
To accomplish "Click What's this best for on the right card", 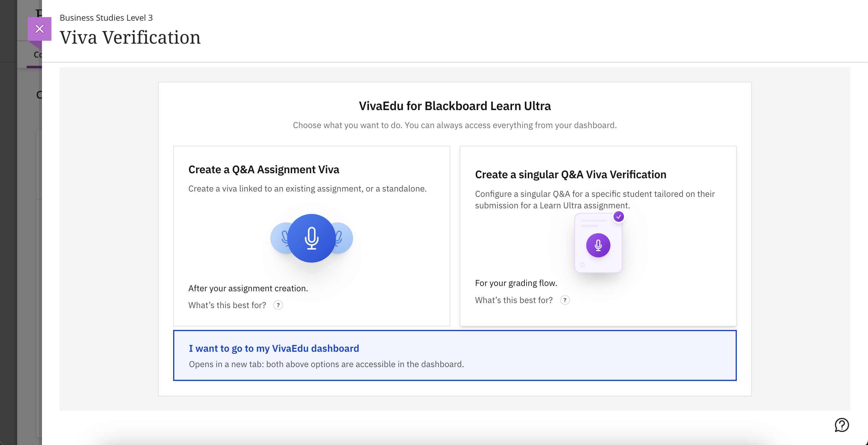I will (x=513, y=300).
